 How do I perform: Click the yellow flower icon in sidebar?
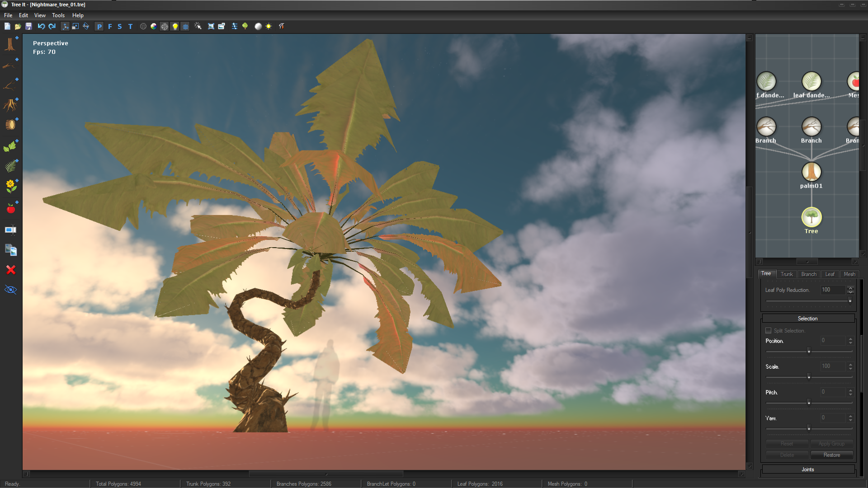(10, 186)
